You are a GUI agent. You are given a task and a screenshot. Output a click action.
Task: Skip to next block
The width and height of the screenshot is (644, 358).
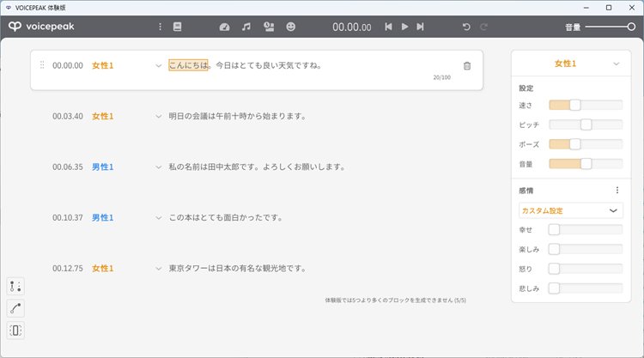point(420,27)
